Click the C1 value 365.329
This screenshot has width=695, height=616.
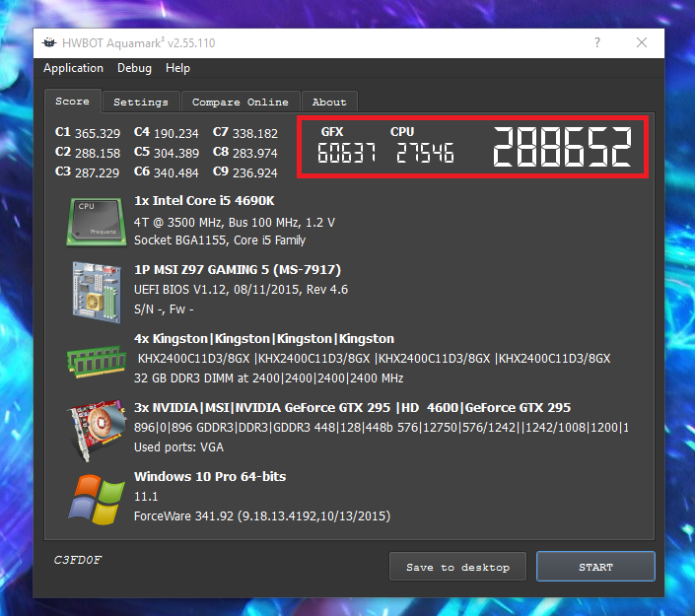tap(98, 133)
